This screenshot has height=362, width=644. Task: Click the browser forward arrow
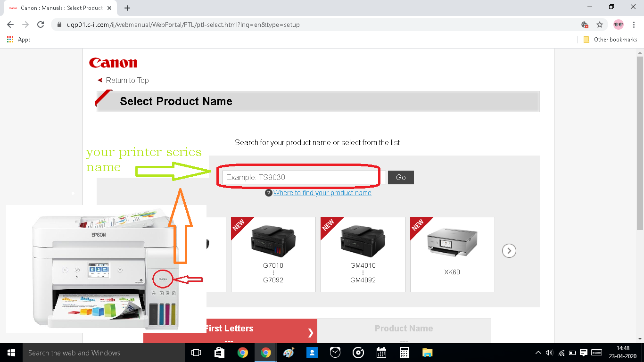[x=25, y=25]
